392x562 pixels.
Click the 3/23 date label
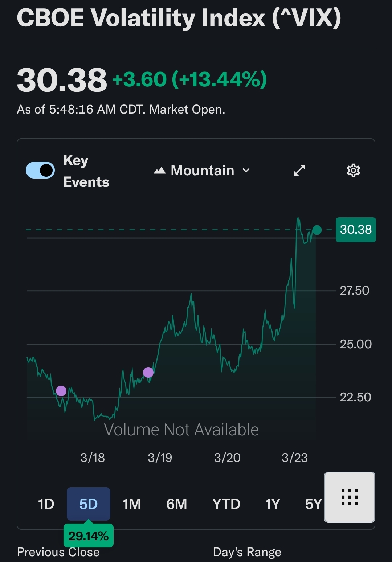point(295,458)
